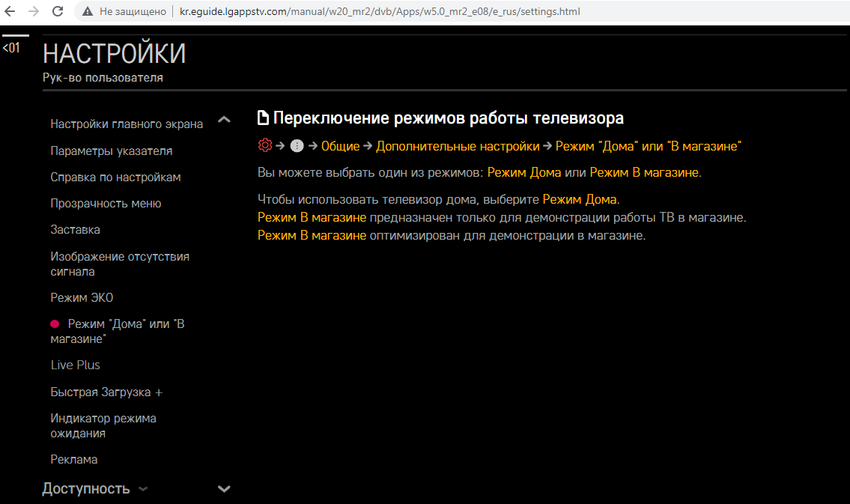The height and width of the screenshot is (504, 850).
Task: Click Быстрая Загрузка + entry
Action: click(106, 392)
